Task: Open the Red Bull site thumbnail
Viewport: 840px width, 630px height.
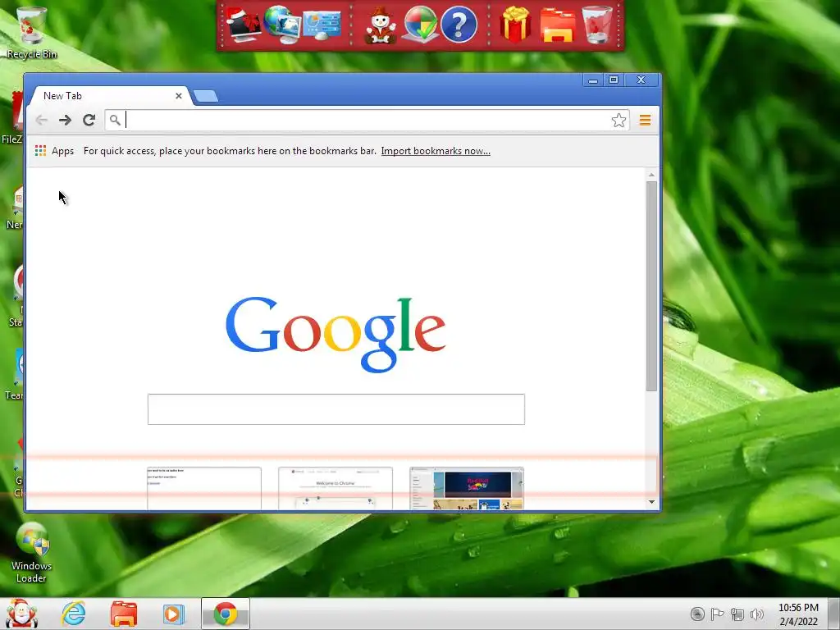Action: (467, 488)
